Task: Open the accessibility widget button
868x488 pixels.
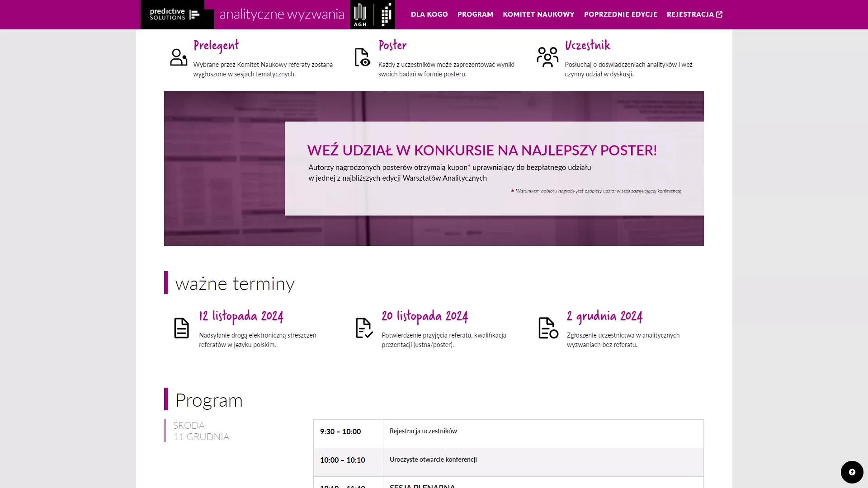Action: click(852, 472)
